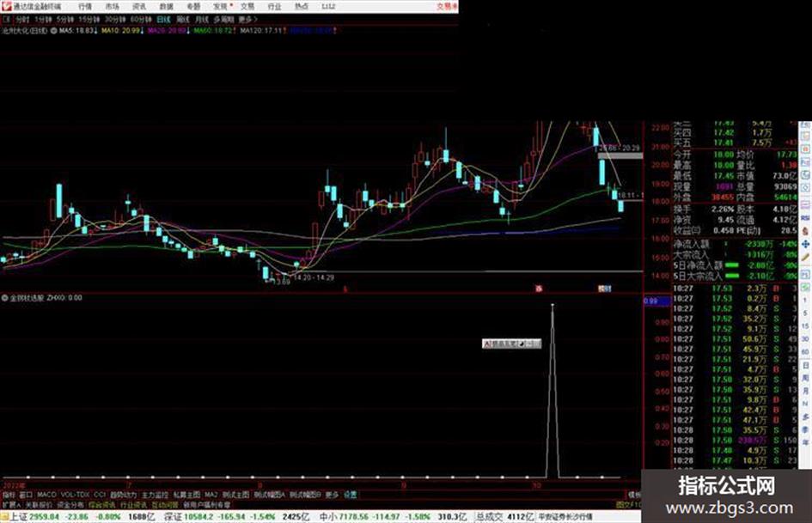Click the floating toolbar's A icon

486,344
